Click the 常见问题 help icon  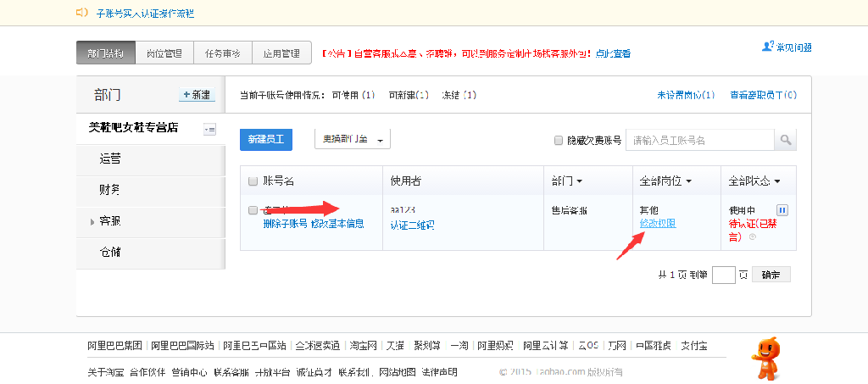[768, 47]
